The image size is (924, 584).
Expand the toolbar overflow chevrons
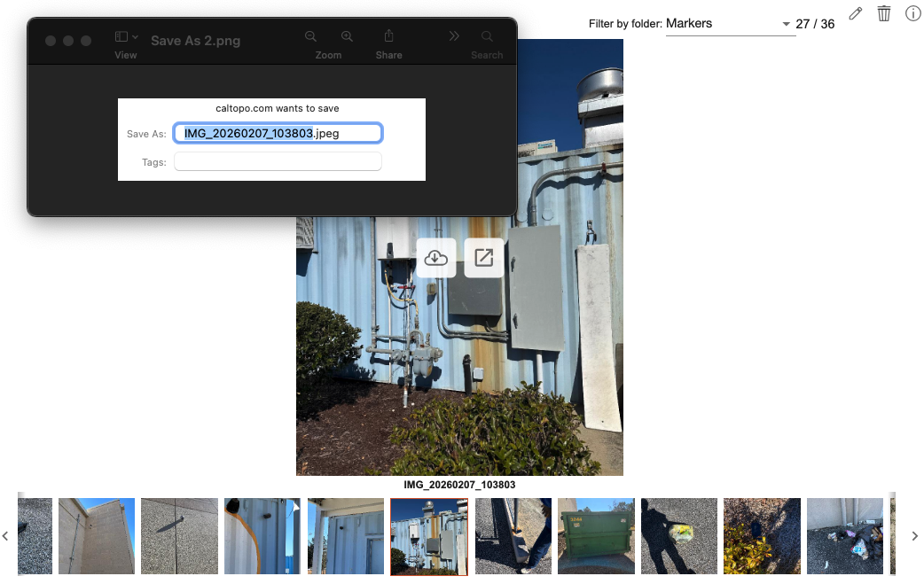click(x=454, y=36)
